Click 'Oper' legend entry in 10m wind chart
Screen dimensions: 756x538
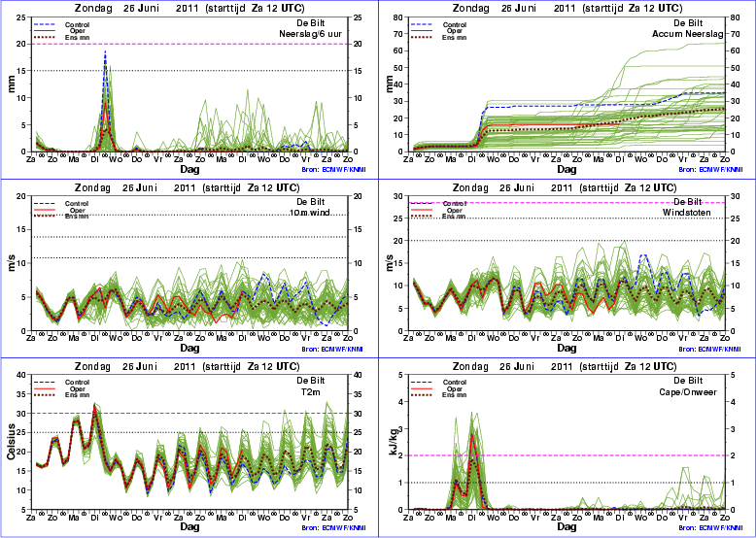pyautogui.click(x=78, y=211)
